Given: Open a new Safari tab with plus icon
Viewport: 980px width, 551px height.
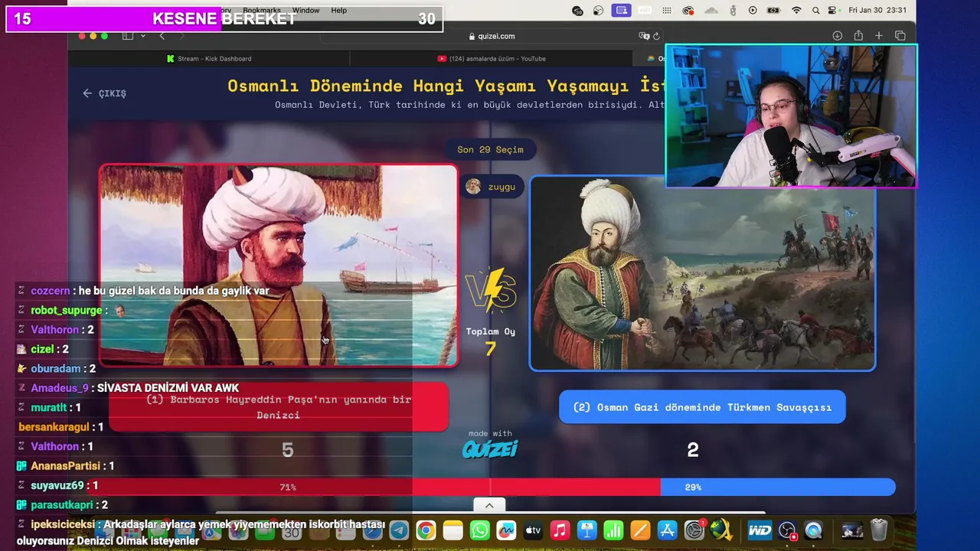Looking at the screenshot, I should 879,36.
